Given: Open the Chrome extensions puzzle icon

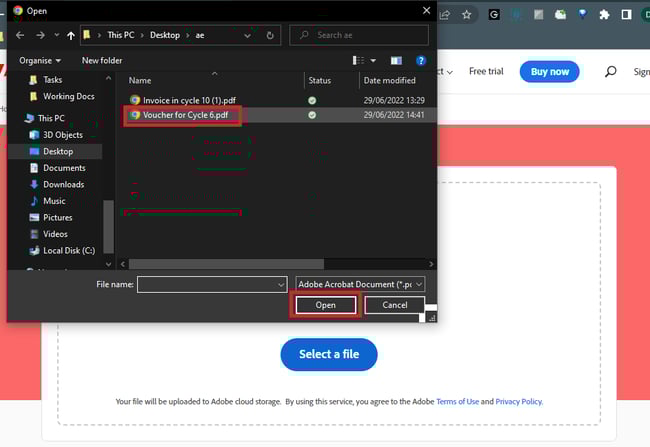Looking at the screenshot, I should click(603, 15).
